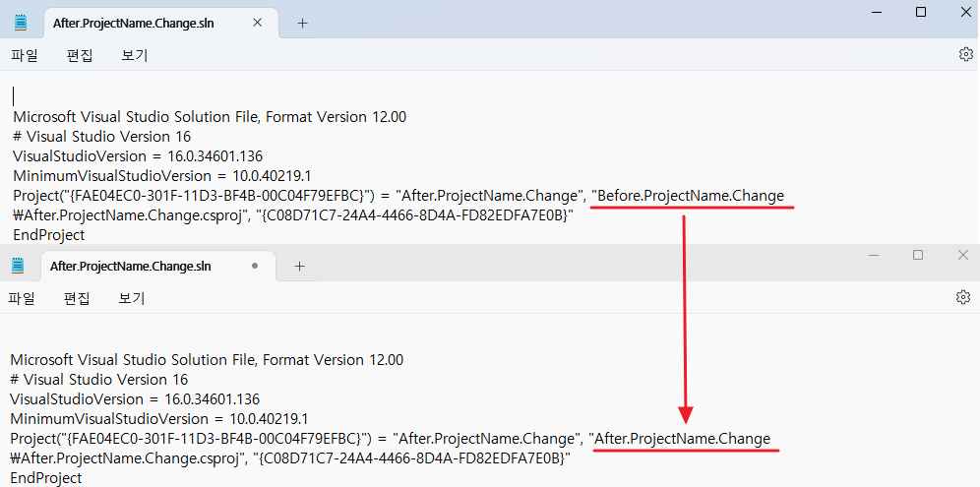Close the upper Notepad window

pos(966,12)
